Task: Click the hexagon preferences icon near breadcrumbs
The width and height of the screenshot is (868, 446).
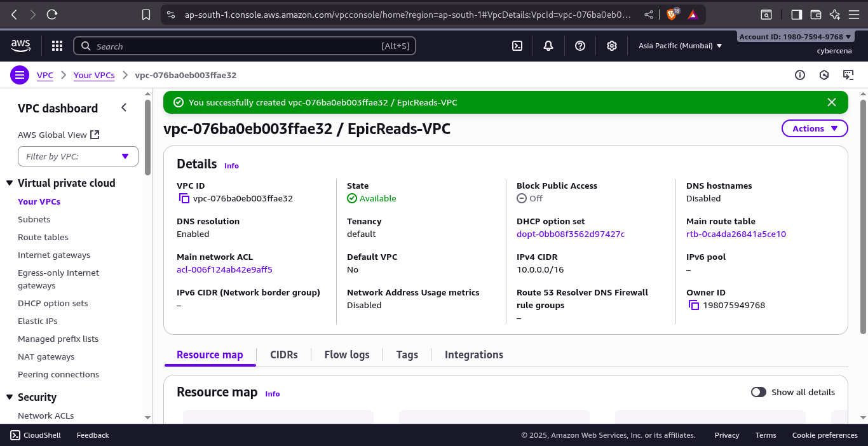Action: click(x=824, y=75)
